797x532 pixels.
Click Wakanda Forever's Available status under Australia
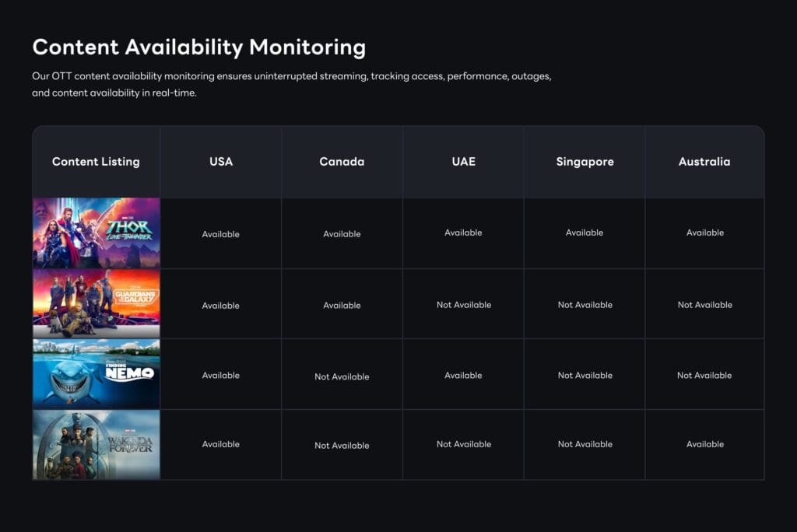tap(705, 444)
